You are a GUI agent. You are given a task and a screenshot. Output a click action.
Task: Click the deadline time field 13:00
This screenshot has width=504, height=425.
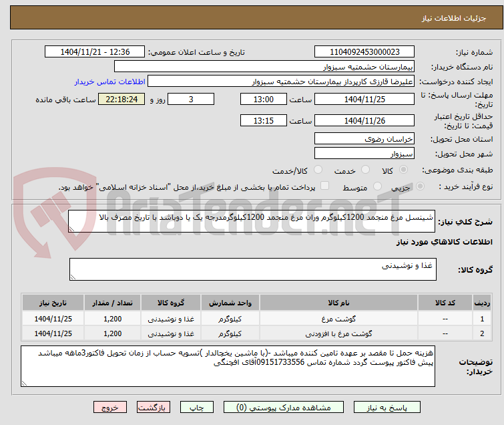tap(263, 99)
